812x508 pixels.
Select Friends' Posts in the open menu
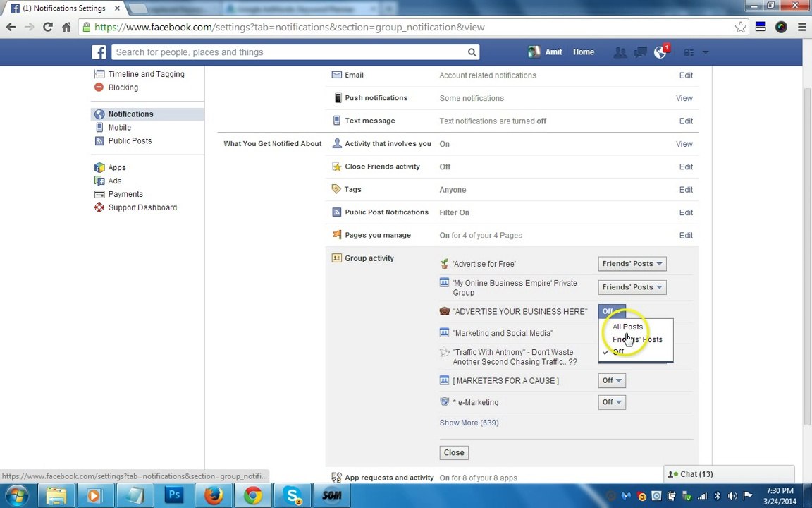click(x=636, y=339)
